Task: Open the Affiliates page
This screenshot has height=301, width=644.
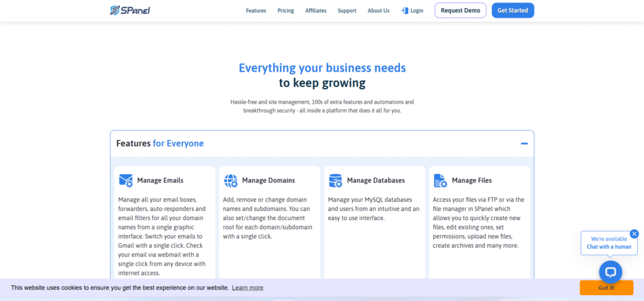Action: tap(316, 11)
